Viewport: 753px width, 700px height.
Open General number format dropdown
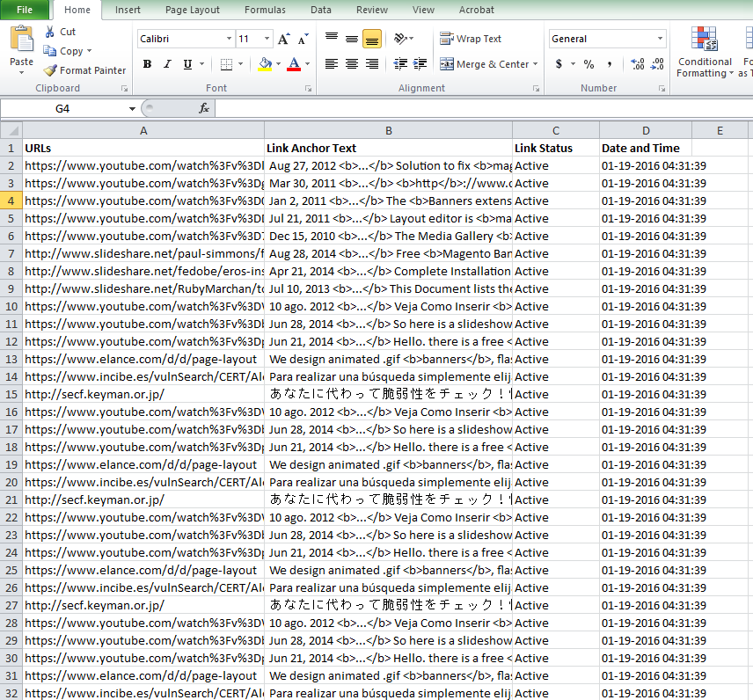tap(661, 39)
